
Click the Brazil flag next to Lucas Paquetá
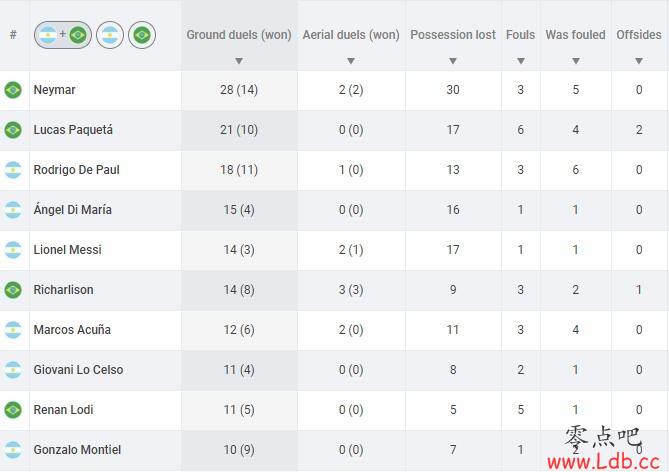pyautogui.click(x=13, y=130)
